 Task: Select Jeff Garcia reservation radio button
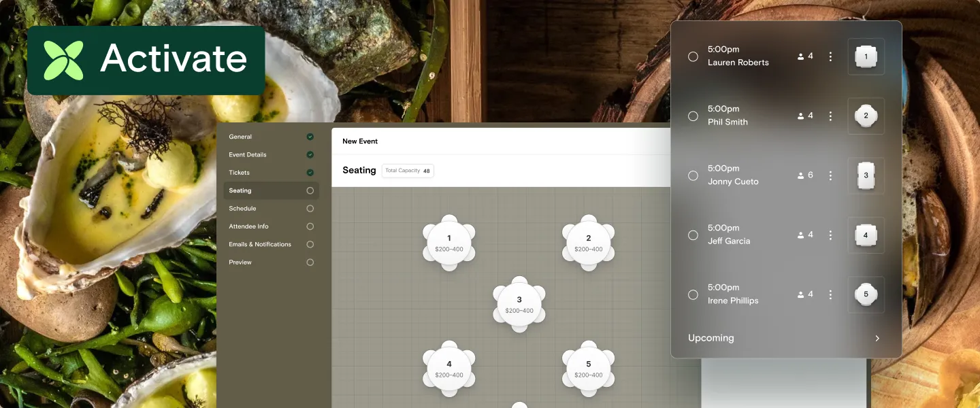[693, 235]
